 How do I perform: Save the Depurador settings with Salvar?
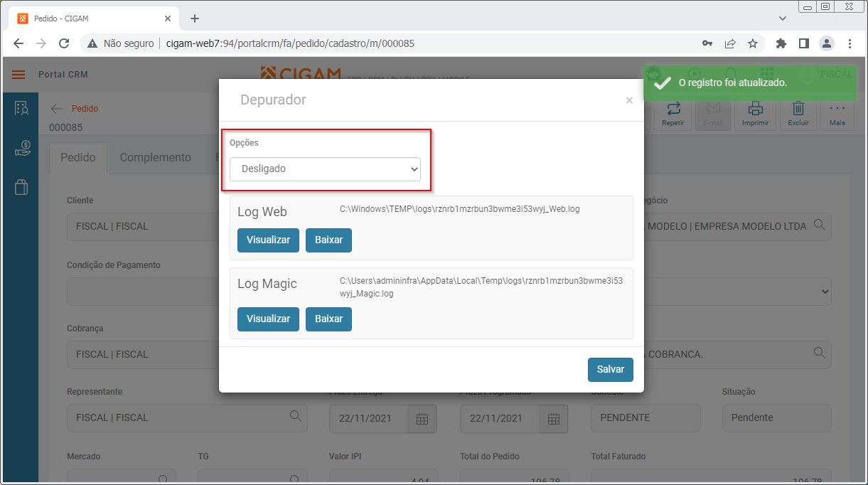pos(611,369)
